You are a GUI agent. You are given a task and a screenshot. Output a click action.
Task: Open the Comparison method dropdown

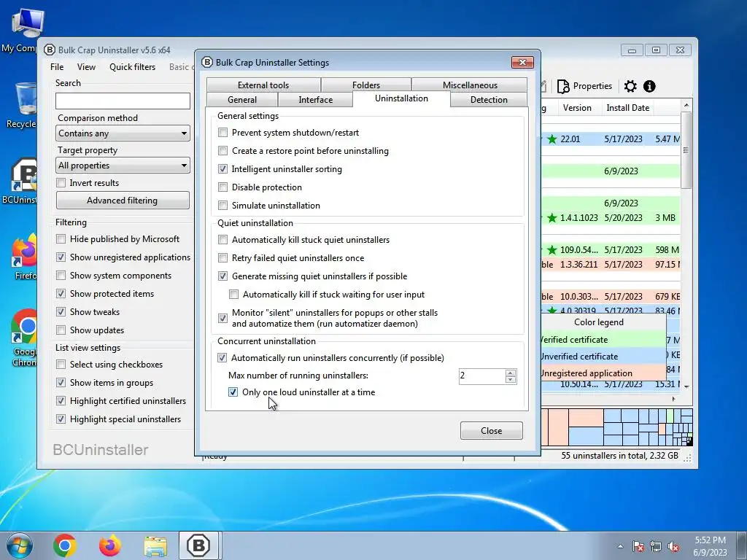(123, 133)
